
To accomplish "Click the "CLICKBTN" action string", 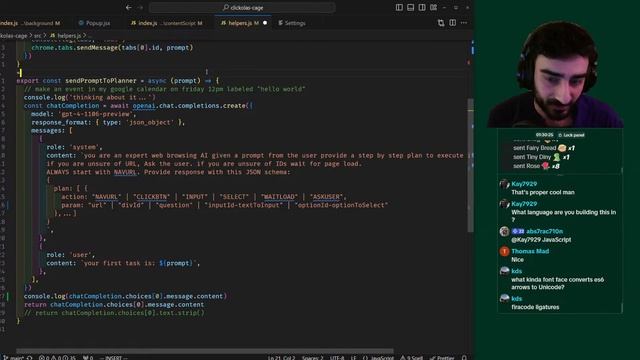I will click(151, 197).
